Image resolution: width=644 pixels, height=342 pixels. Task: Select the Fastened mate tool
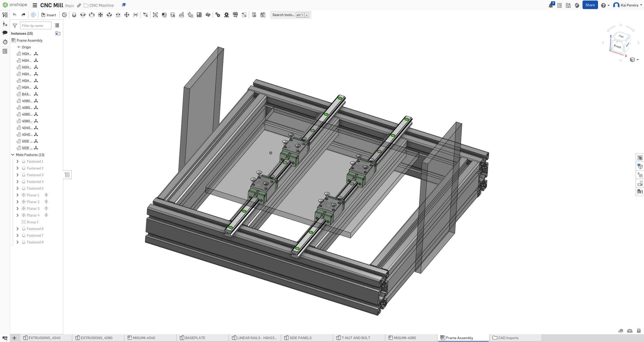click(74, 15)
